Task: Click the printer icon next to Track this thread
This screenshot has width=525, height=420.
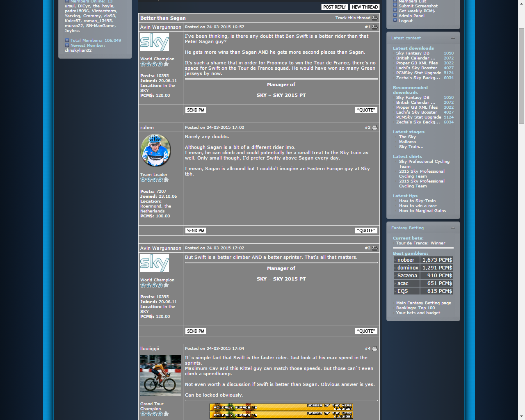Action: pos(374,18)
